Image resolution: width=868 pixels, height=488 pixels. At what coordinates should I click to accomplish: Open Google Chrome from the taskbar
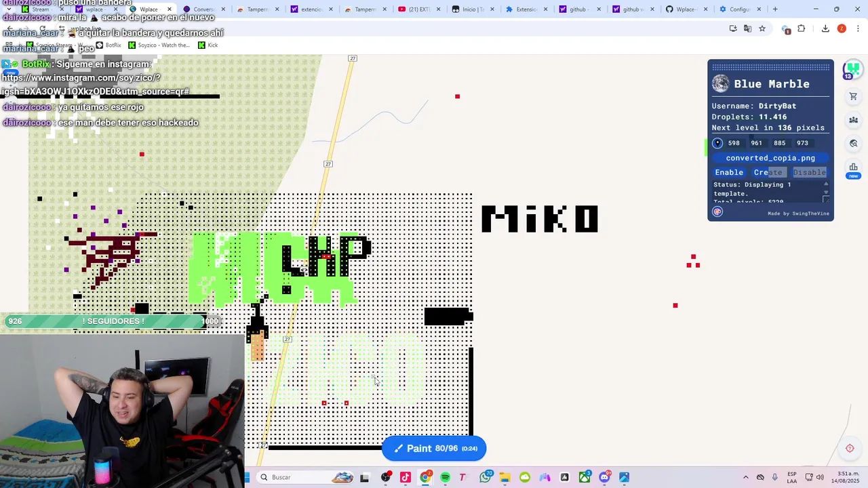pyautogui.click(x=425, y=477)
